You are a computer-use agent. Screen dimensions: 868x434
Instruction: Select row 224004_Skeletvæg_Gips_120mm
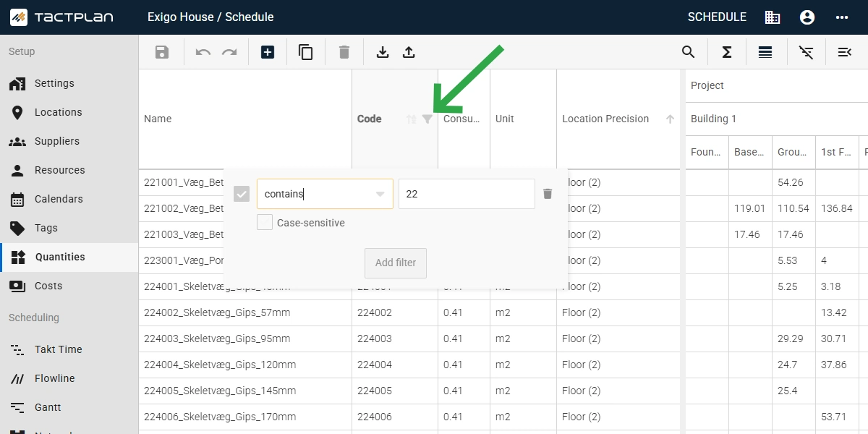coord(245,365)
